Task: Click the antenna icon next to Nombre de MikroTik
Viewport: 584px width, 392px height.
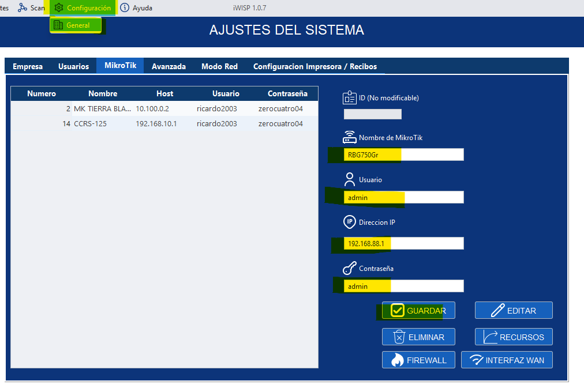Action: (x=349, y=137)
